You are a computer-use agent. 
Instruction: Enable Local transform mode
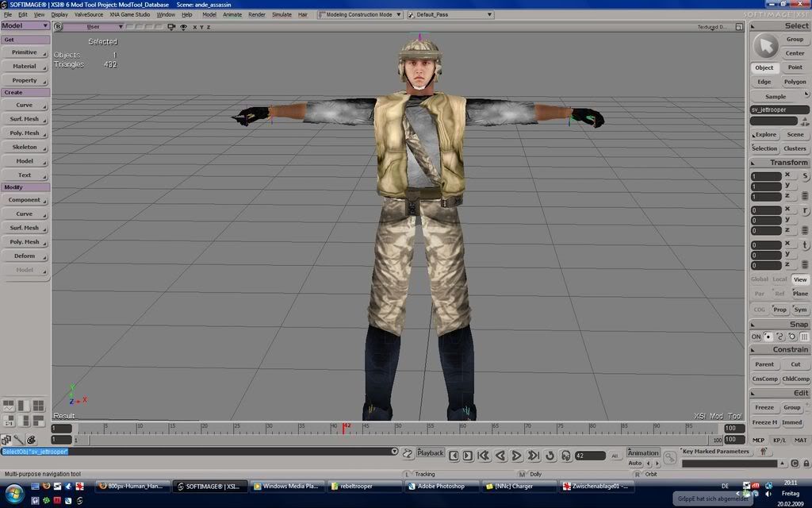point(780,279)
